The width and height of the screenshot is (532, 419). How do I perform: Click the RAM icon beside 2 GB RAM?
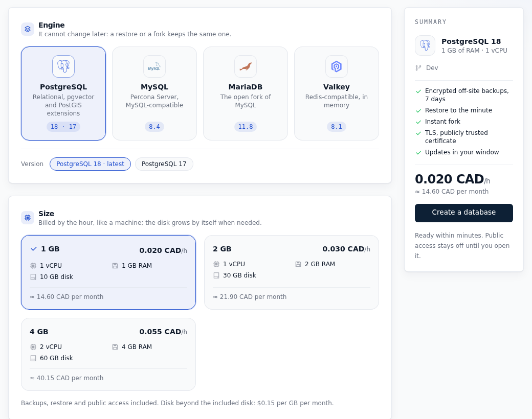point(298,264)
